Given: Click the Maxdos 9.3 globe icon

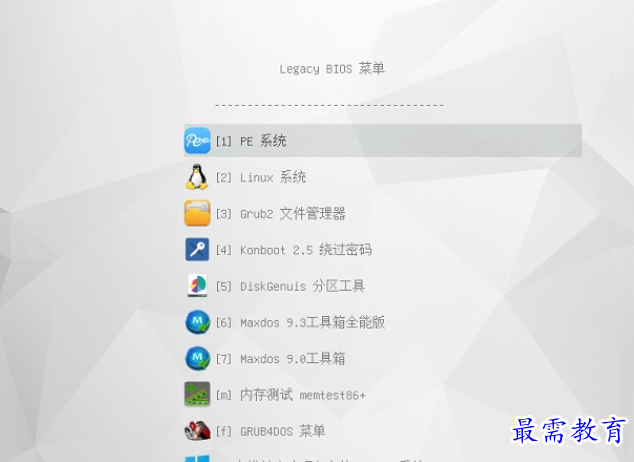Looking at the screenshot, I should coord(197,322).
